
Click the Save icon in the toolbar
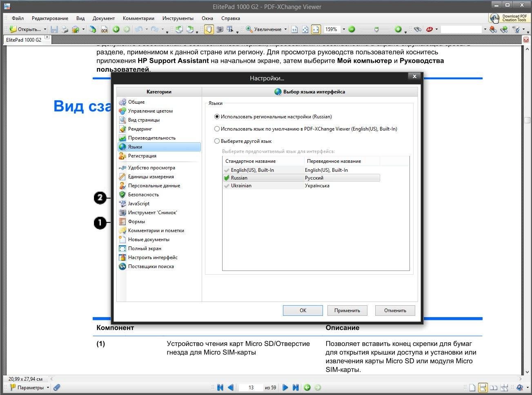(x=54, y=29)
